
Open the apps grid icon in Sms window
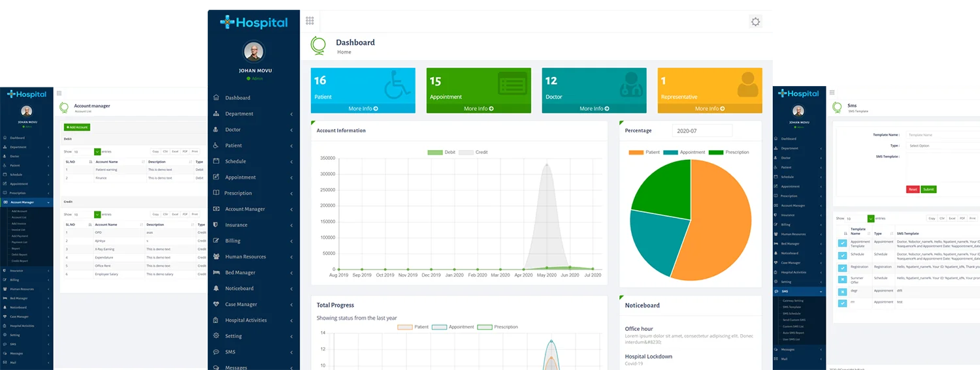pos(830,93)
